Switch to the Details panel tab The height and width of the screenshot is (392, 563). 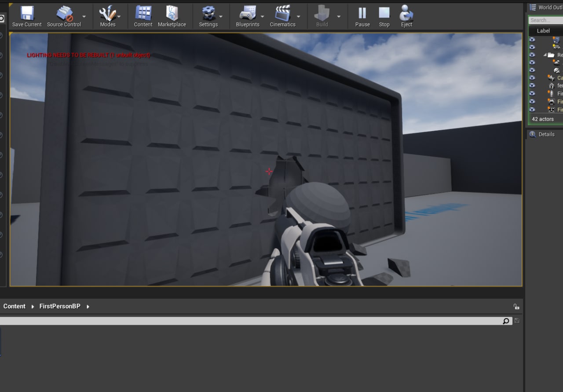[x=546, y=134]
